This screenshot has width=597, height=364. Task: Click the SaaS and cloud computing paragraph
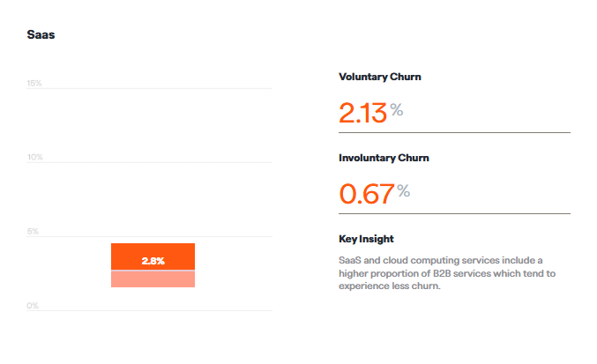(447, 273)
